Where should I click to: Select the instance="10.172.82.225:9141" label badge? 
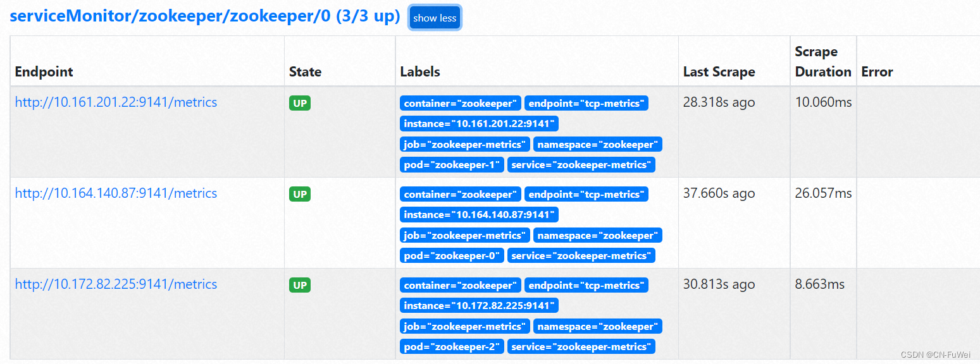[479, 305]
